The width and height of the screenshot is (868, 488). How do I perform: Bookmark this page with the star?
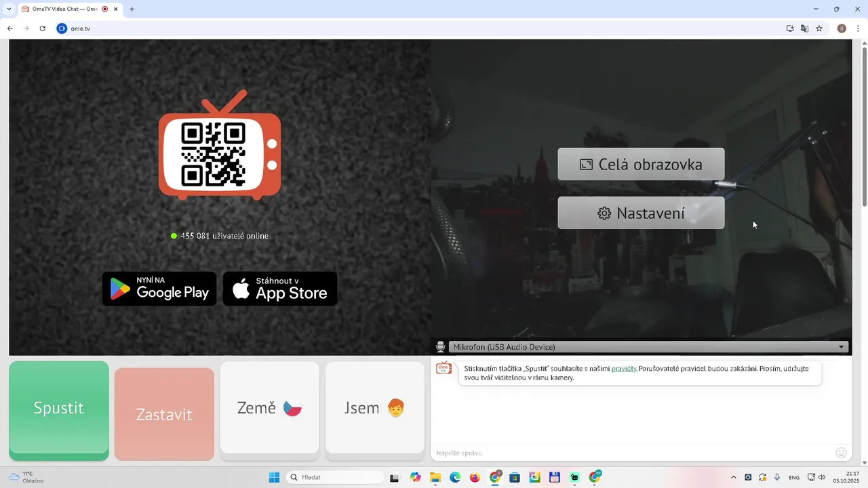pos(819,28)
